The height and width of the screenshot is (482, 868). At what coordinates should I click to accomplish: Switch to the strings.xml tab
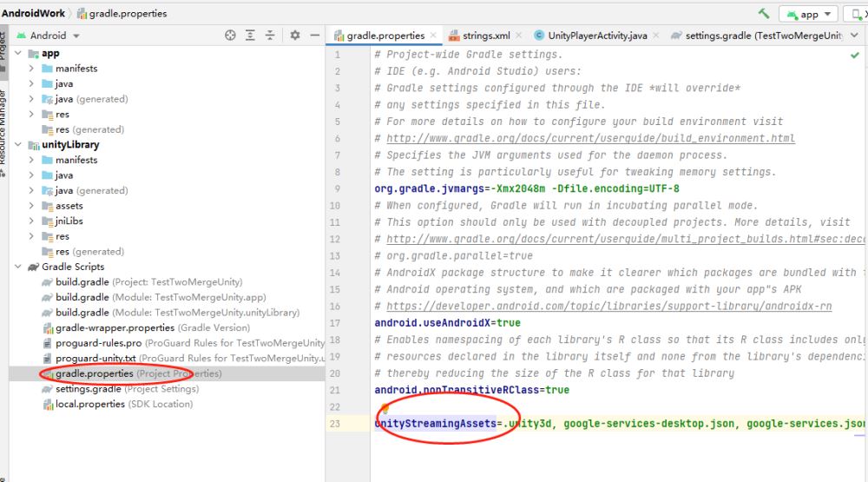click(x=485, y=36)
